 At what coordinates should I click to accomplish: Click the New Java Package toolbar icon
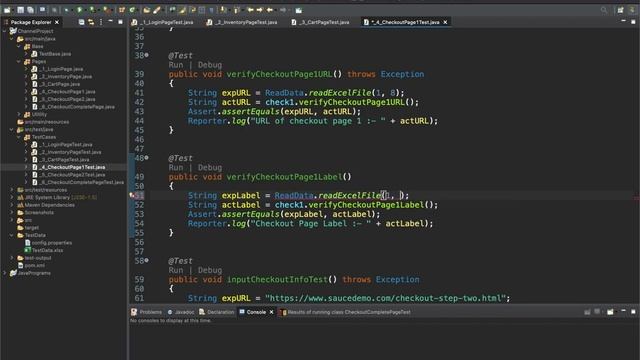pyautogui.click(x=121, y=10)
